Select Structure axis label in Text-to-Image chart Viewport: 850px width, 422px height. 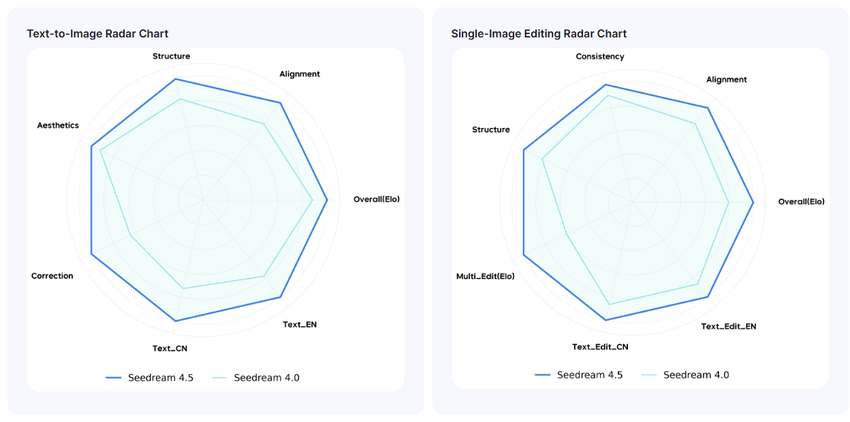click(x=171, y=56)
